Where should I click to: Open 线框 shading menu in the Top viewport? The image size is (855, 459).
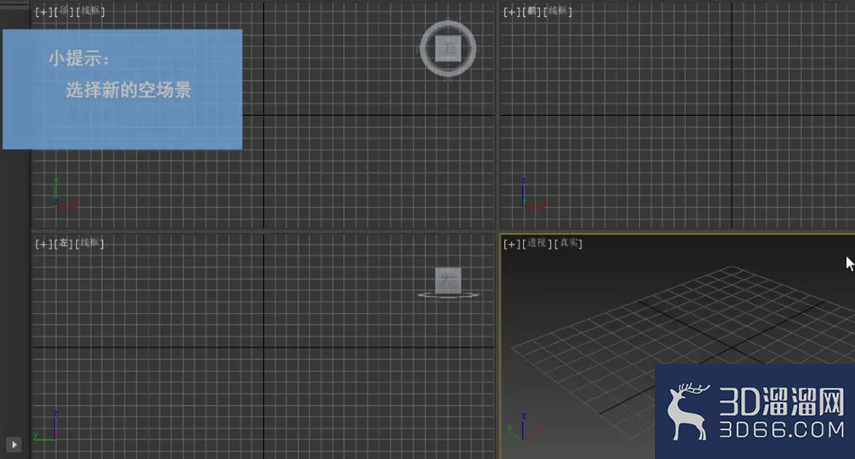91,11
